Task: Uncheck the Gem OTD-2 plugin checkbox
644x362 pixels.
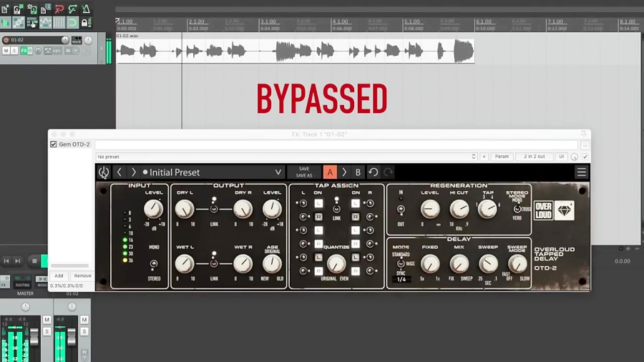Action: [x=54, y=144]
